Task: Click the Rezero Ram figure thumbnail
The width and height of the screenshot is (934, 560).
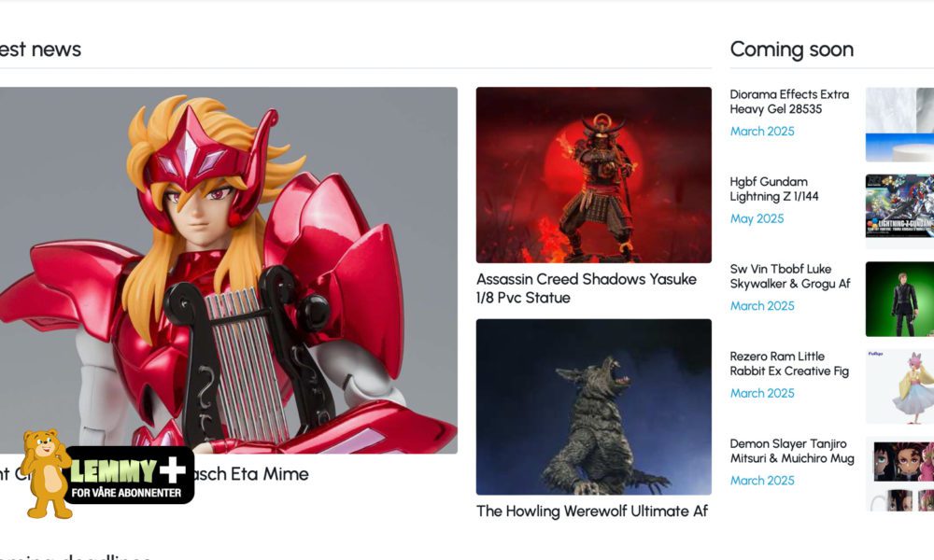Action: click(x=899, y=386)
